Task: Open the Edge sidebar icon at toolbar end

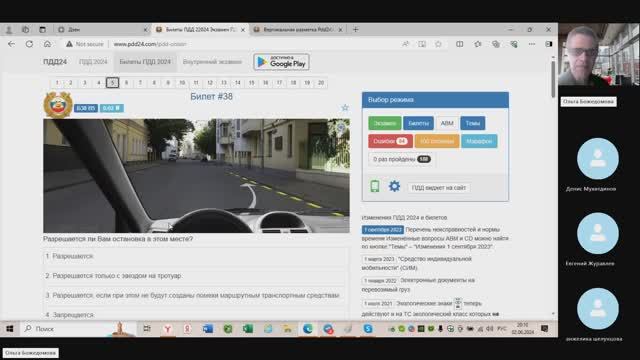Action: click(x=549, y=44)
